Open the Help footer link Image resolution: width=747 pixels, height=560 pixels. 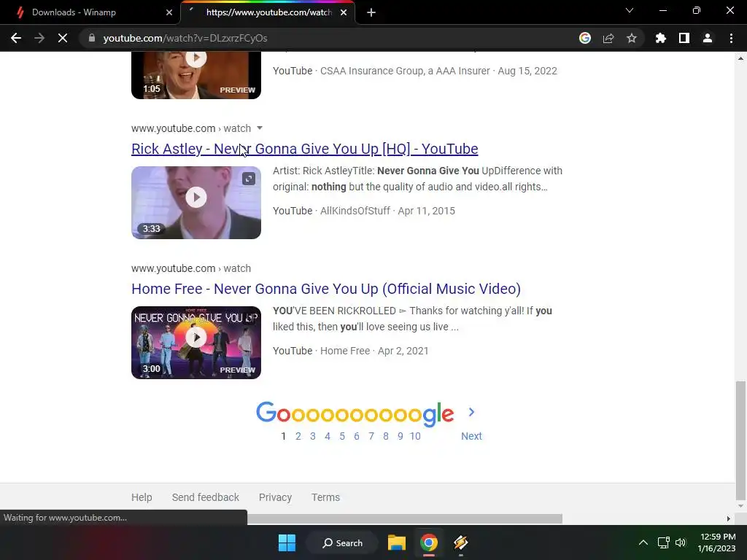click(142, 497)
